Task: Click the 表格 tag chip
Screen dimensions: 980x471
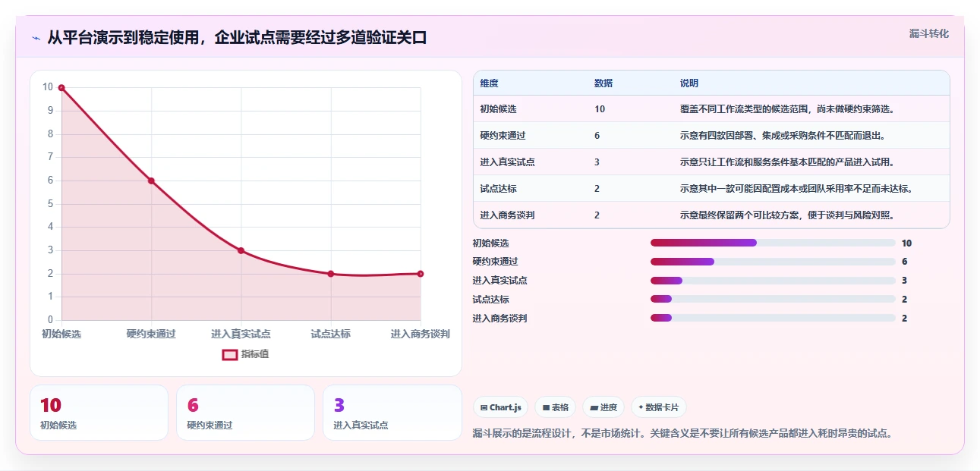Action: [x=555, y=407]
